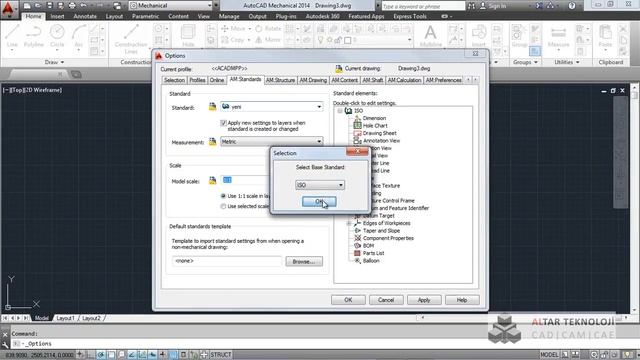This screenshot has height=360, width=640.
Task: Select the Use 1:1 scale radio button
Action: 223,196
